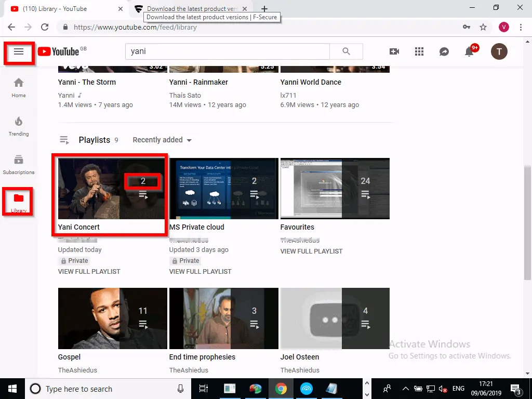The image size is (532, 399).
Task: Open the lx711 channel link
Action: pyautogui.click(x=288, y=96)
